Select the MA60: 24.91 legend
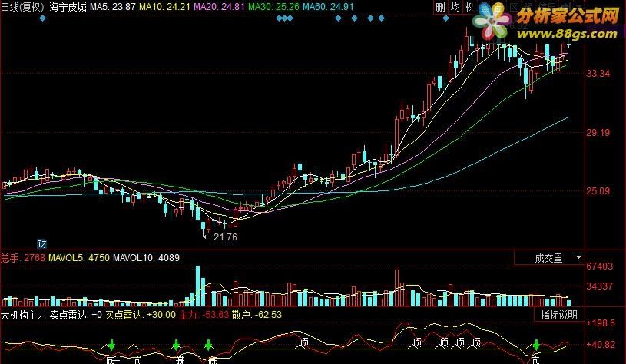 pyautogui.click(x=328, y=7)
